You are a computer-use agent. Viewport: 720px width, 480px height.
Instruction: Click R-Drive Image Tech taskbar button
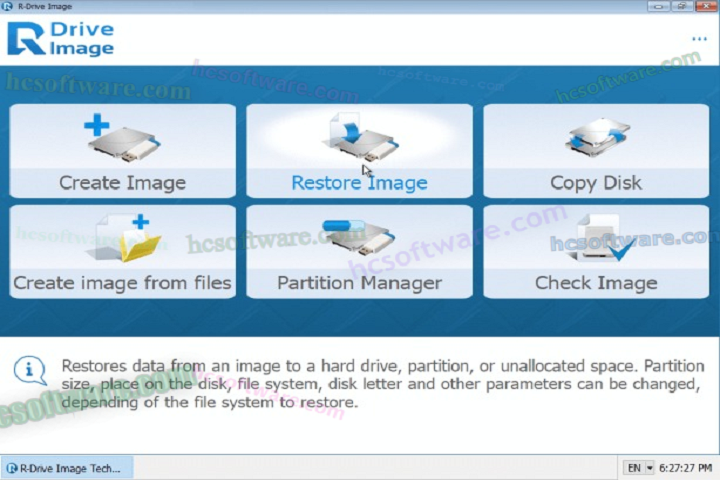point(67,468)
